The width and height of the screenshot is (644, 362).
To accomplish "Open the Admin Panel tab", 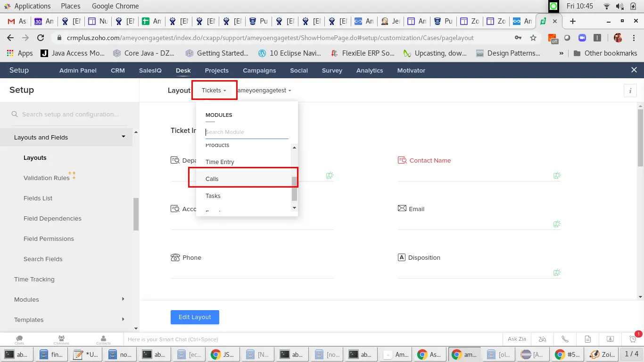I will [78, 70].
